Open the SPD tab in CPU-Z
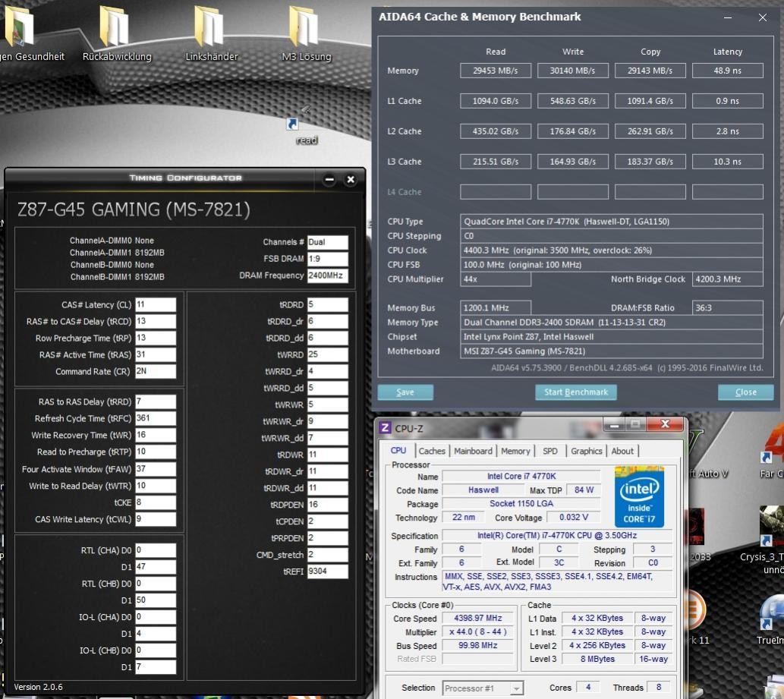The image size is (784, 699). [550, 451]
